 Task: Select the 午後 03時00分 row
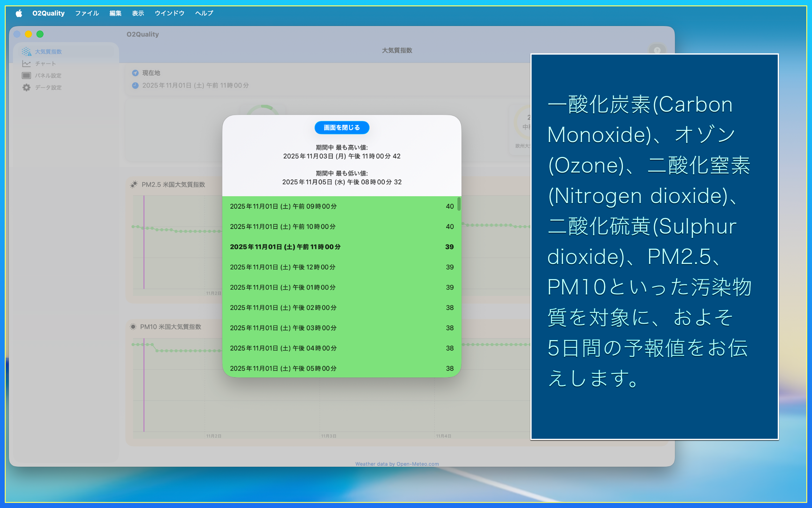[x=342, y=328]
